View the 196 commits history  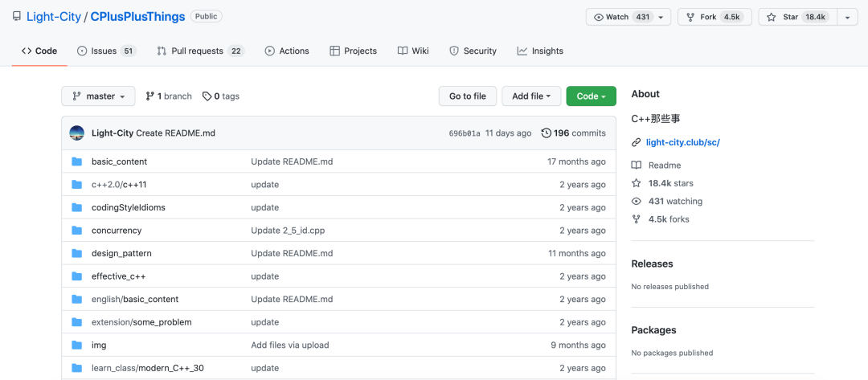[x=574, y=133]
